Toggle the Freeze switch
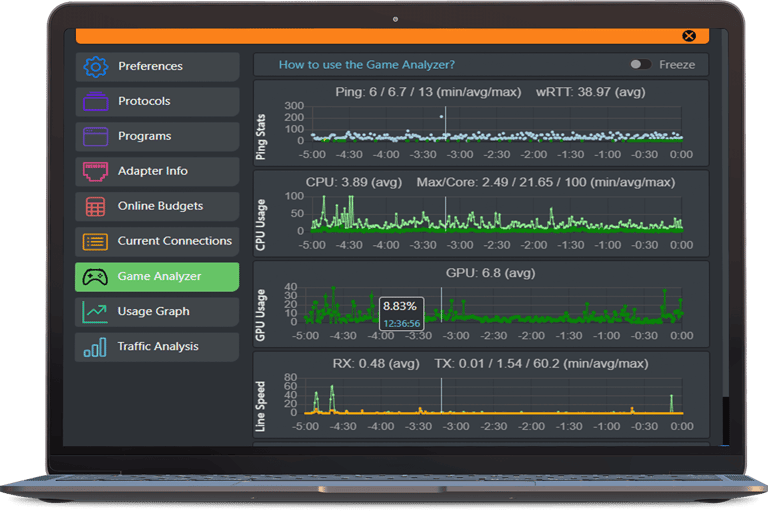Image resolution: width=768 pixels, height=511 pixels. [x=640, y=64]
